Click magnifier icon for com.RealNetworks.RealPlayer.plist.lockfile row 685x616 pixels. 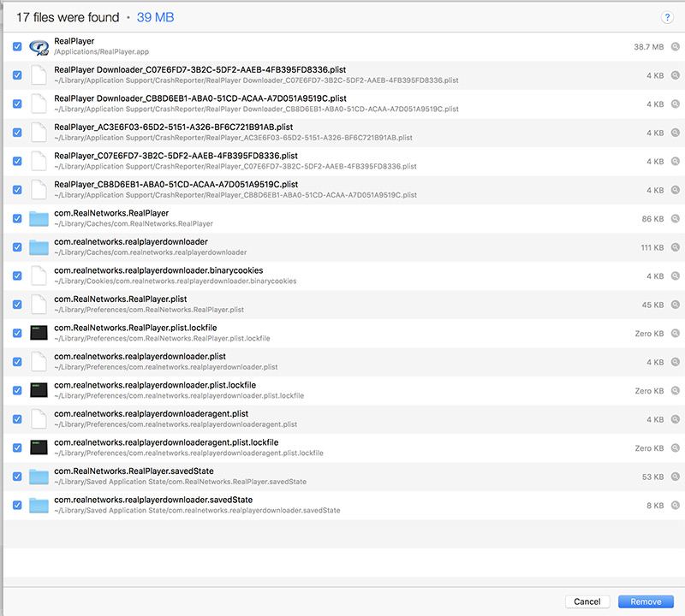click(676, 333)
